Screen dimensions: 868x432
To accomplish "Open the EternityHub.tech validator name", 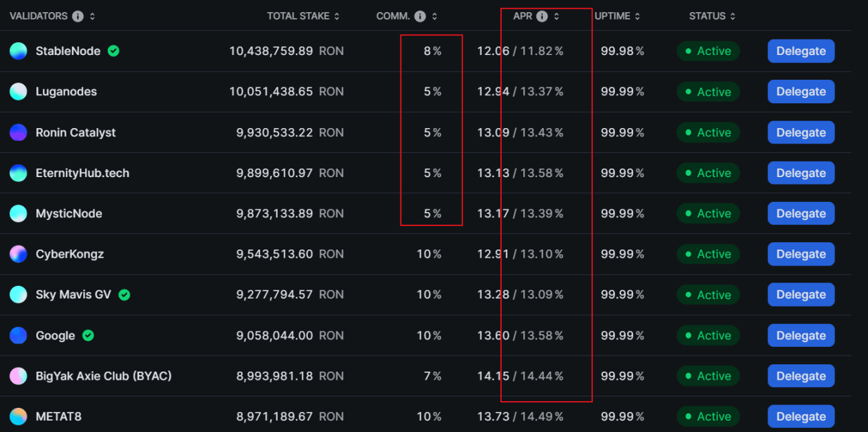I will (83, 173).
